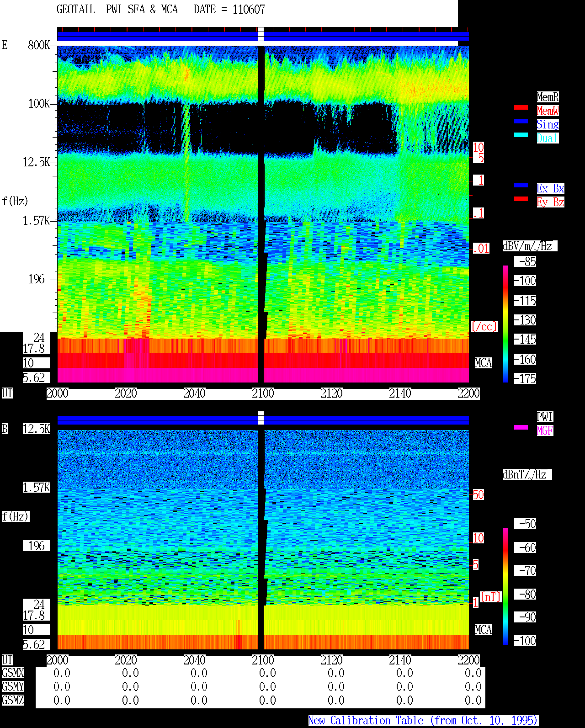Click the white marker in the B panel's blue mode bar
The width and height of the screenshot is (585, 728).
coord(261,418)
